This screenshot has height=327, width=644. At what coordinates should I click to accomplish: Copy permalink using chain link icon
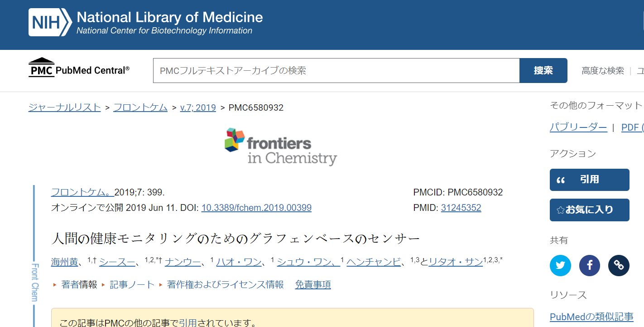[x=619, y=265]
